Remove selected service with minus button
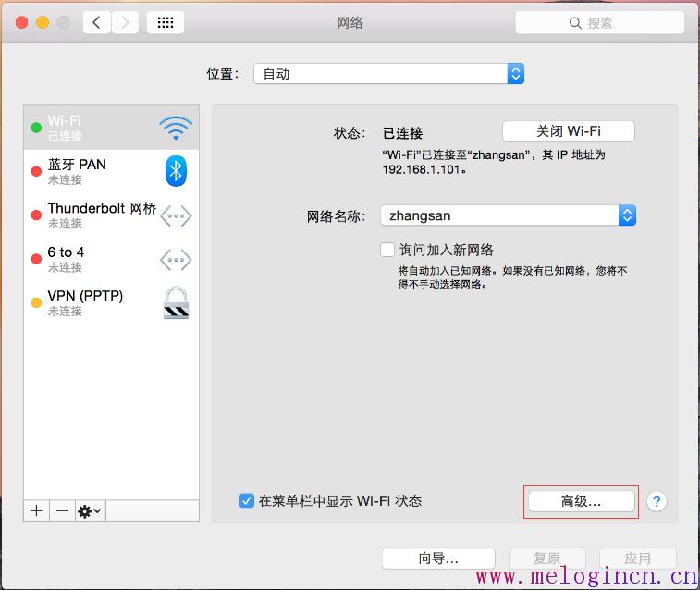The width and height of the screenshot is (700, 590). (x=63, y=510)
